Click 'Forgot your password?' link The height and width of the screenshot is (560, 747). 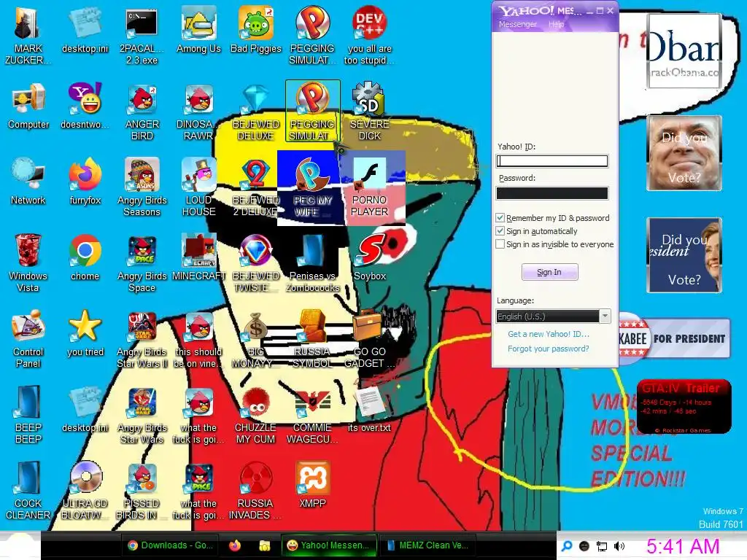pos(549,349)
